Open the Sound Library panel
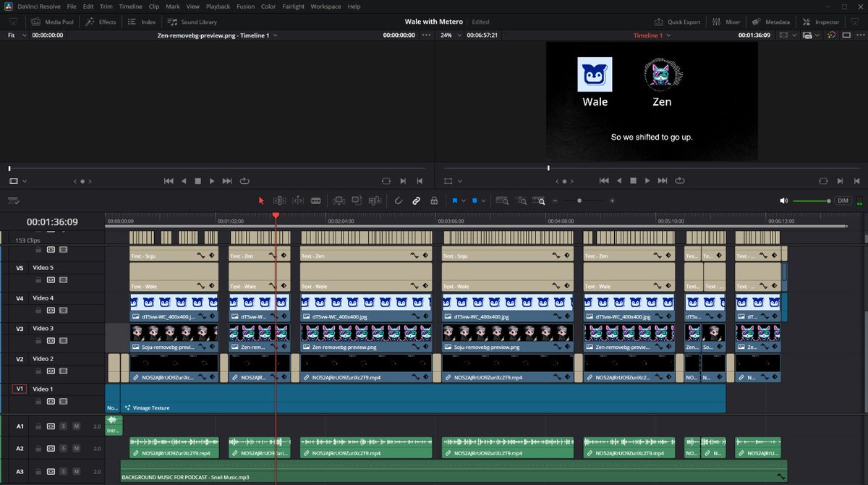Viewport: 868px width, 485px height. (192, 22)
